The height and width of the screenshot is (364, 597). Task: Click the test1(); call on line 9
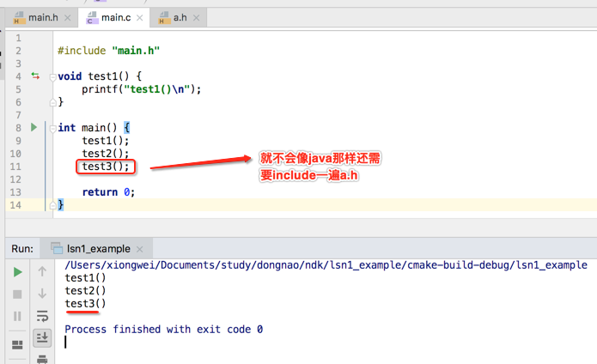(106, 141)
